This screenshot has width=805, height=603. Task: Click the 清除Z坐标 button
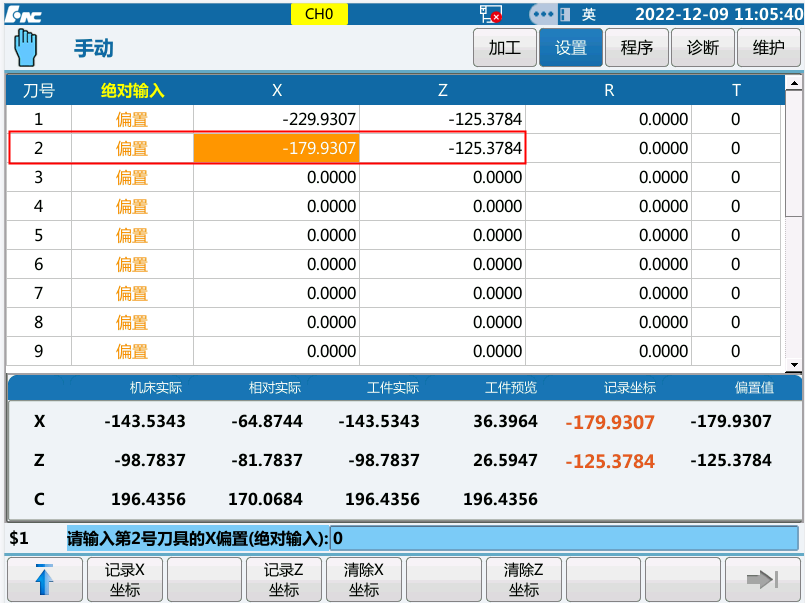click(523, 579)
